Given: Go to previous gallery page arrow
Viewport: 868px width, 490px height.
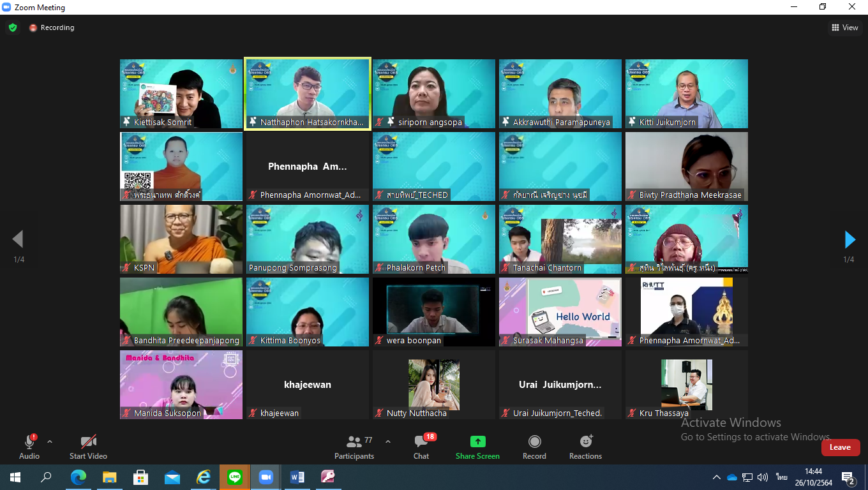Looking at the screenshot, I should click(x=18, y=239).
